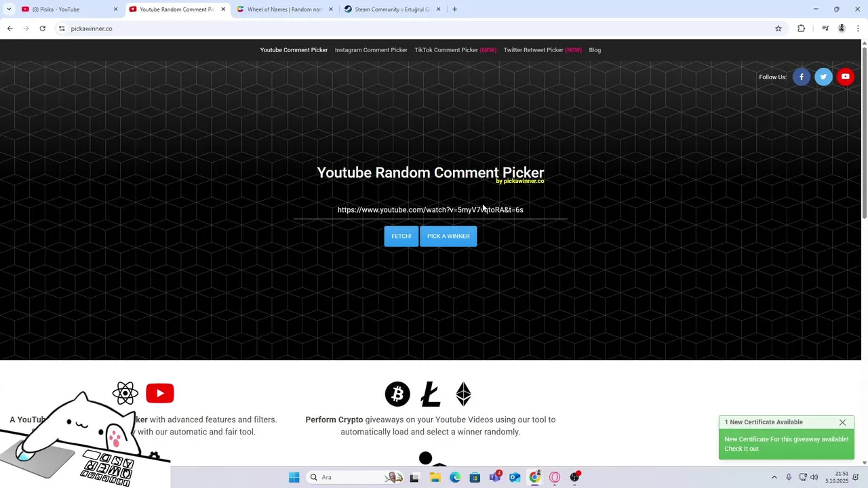
Task: Go back with browser back arrow
Action: click(9, 28)
